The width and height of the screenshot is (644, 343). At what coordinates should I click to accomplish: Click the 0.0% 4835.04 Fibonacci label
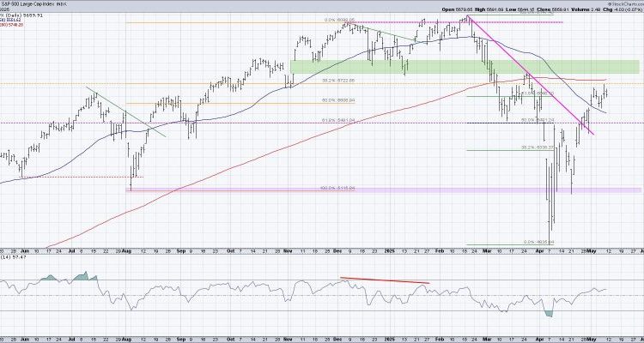tap(538, 242)
